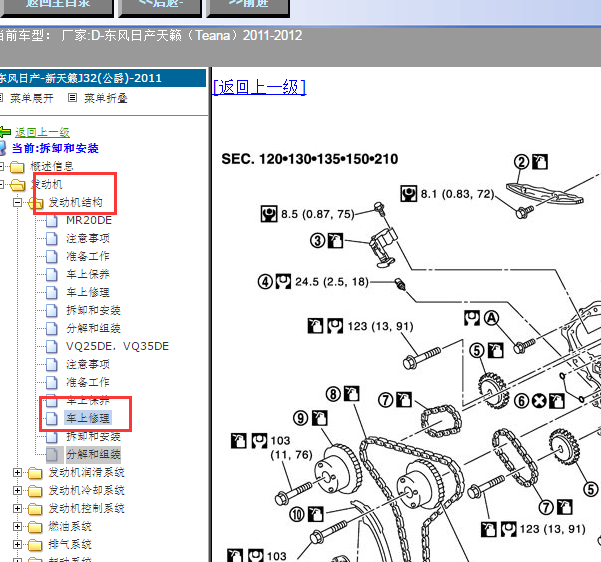
Task: Select the 概述信息 tree item
Action: point(52,166)
